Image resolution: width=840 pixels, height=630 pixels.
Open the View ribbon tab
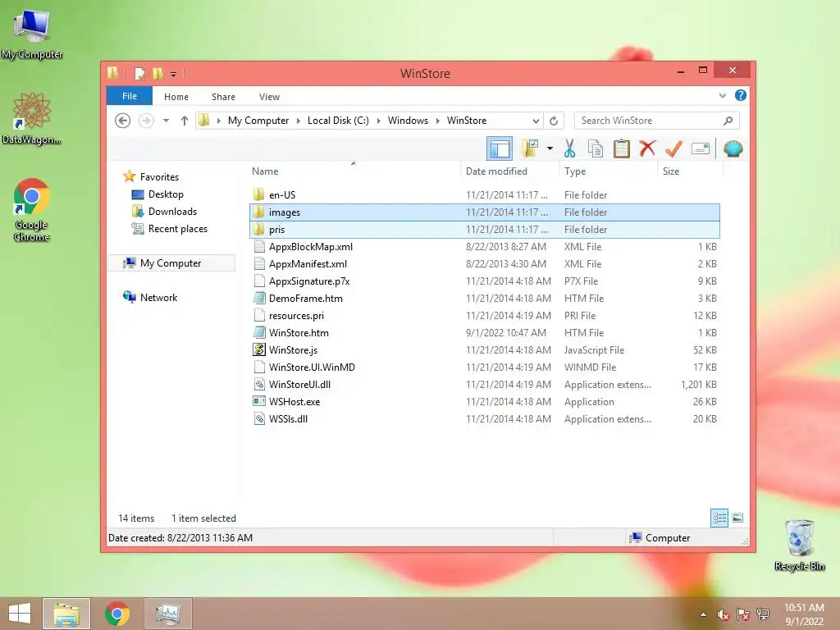click(x=269, y=97)
